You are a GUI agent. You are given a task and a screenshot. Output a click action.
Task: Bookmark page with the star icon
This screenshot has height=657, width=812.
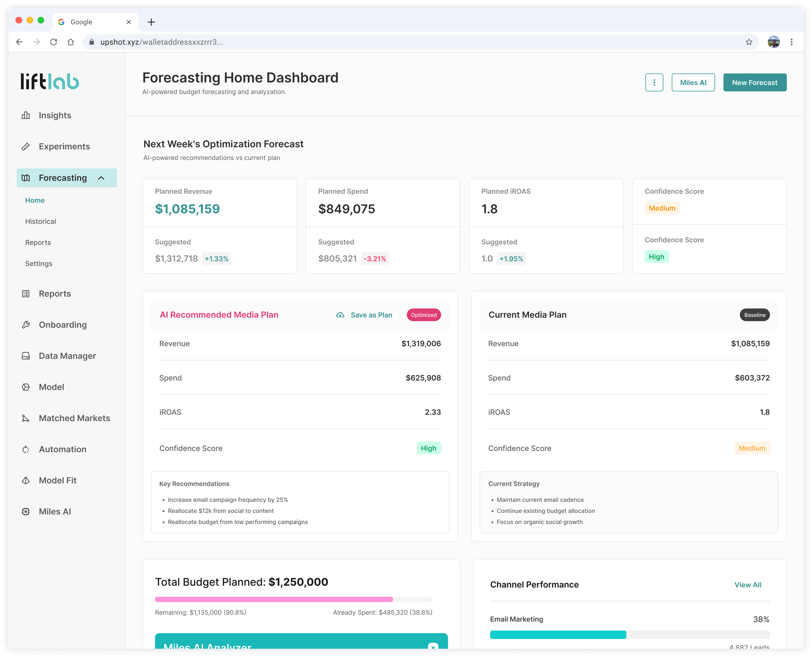coord(748,42)
